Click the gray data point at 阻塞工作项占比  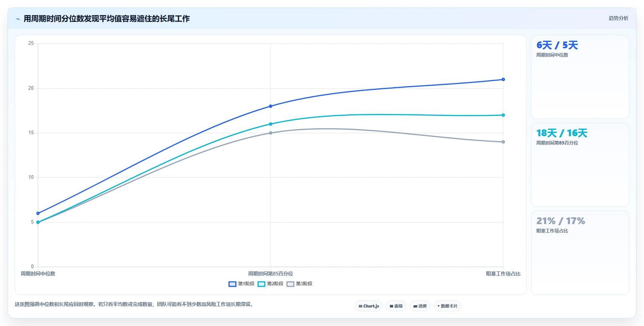coord(503,142)
